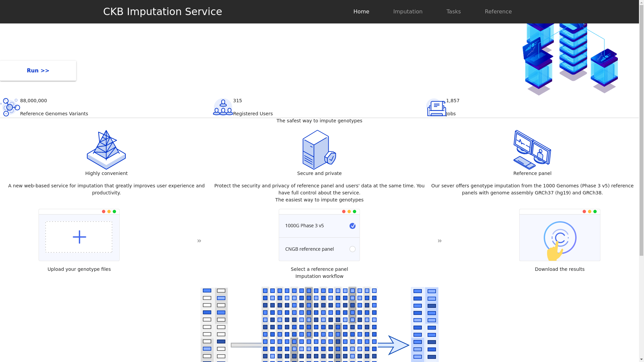Click the 'Imputation workflow' heading
Image resolution: width=644 pixels, height=362 pixels.
pyautogui.click(x=319, y=276)
